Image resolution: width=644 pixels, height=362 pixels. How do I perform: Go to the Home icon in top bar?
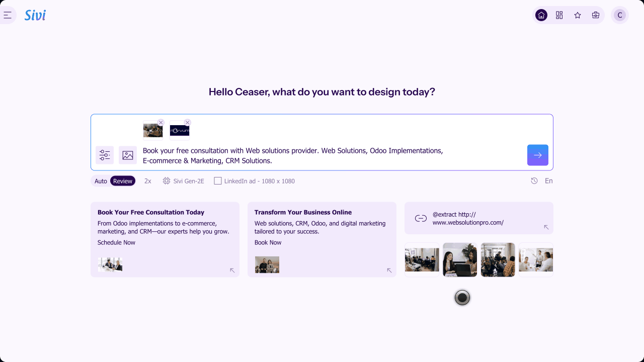[541, 15]
